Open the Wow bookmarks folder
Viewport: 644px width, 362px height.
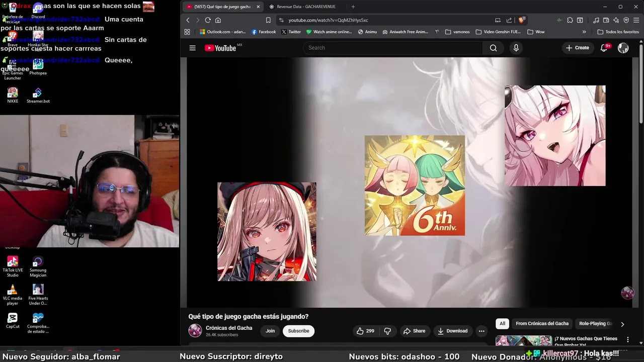pyautogui.click(x=536, y=32)
